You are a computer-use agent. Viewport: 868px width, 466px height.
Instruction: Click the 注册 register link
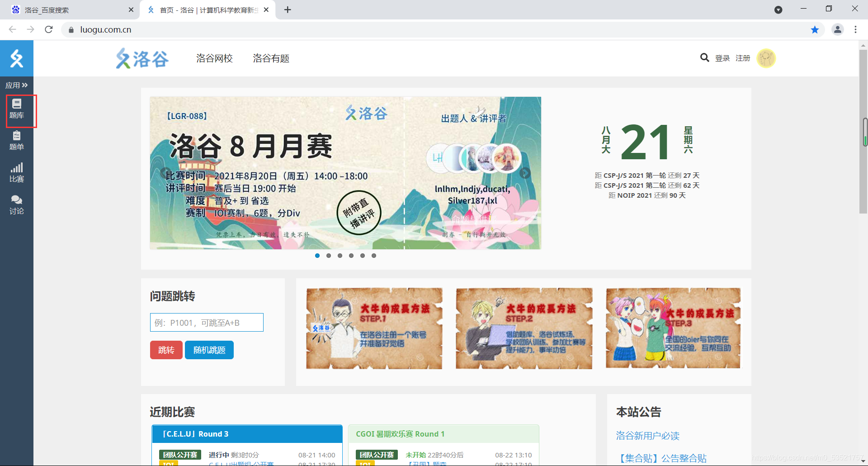pos(743,58)
